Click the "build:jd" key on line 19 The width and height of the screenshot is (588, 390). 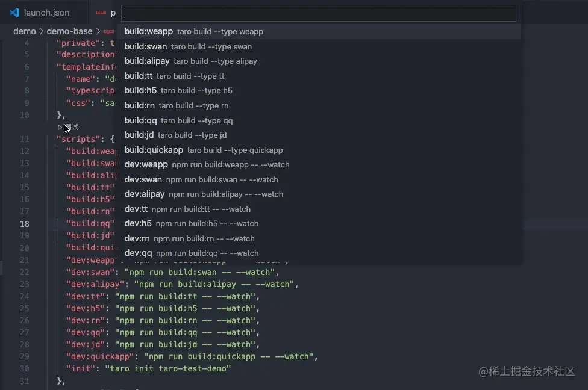90,236
